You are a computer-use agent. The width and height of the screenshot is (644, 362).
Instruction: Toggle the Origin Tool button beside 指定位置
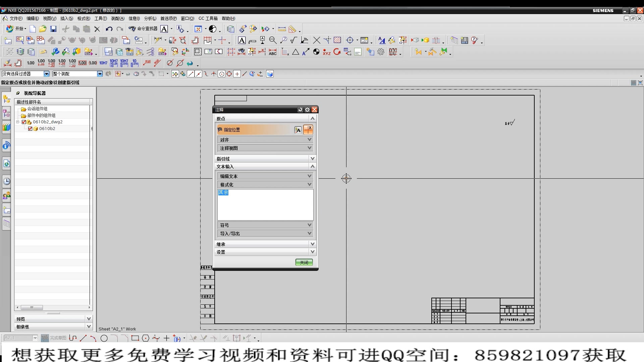(x=308, y=130)
